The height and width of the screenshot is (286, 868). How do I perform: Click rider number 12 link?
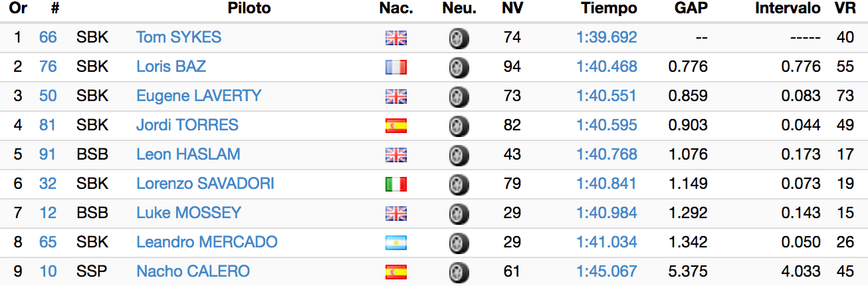click(48, 213)
